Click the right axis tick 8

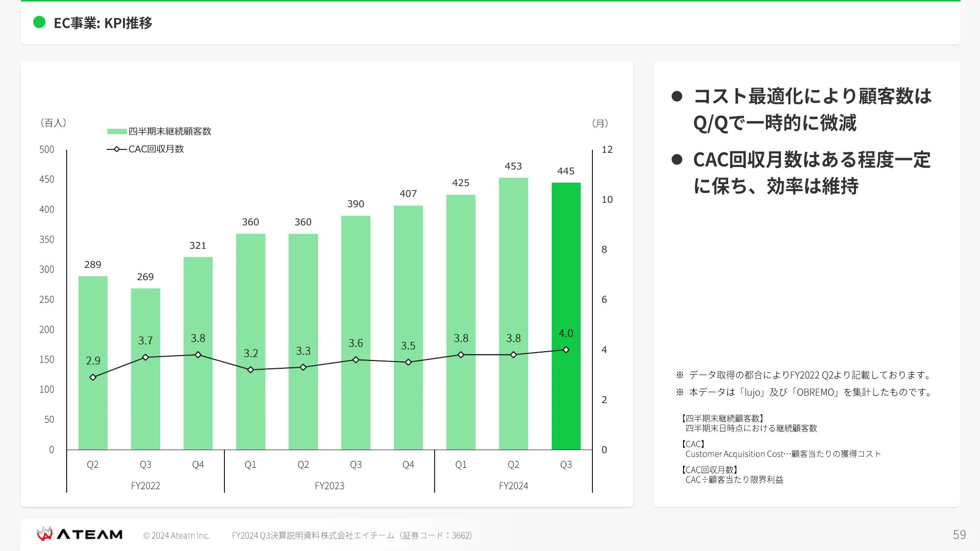(604, 249)
